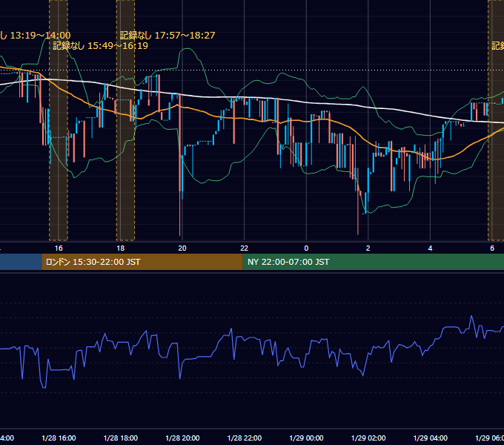Image resolution: width=504 pixels, height=445 pixels.
Task: Click the 1/28 22:00 date label
Action: 245,438
